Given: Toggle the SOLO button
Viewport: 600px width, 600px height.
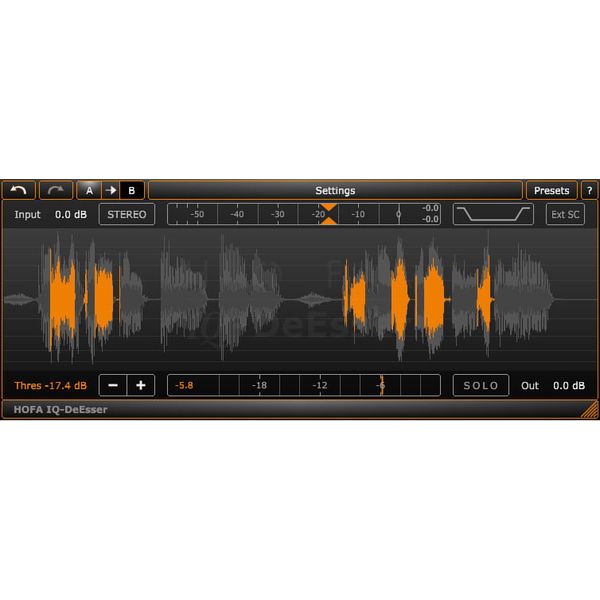Looking at the screenshot, I should tap(481, 385).
